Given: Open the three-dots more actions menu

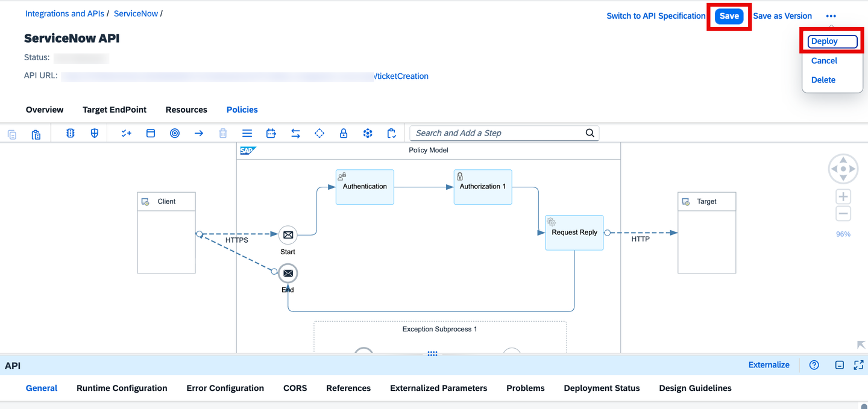Looking at the screenshot, I should [831, 16].
